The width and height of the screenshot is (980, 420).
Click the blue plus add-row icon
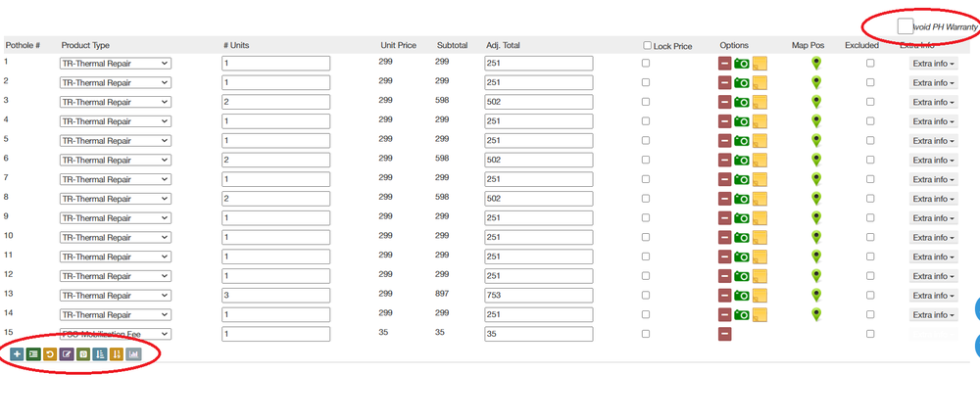(17, 353)
